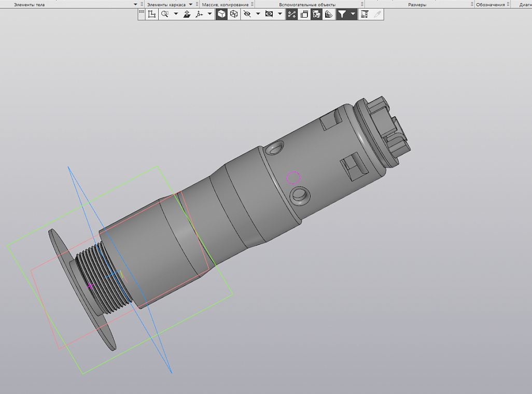
Task: Open the Размеры toolbar group
Action: [417, 5]
